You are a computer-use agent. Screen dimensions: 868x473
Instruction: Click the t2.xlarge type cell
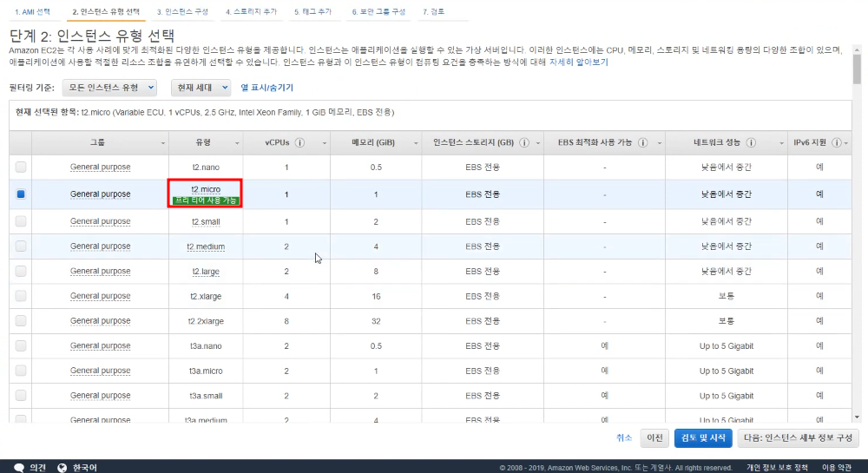coord(206,296)
